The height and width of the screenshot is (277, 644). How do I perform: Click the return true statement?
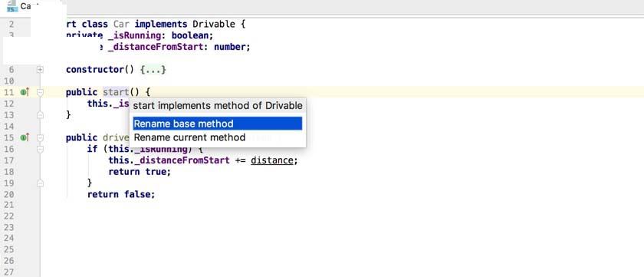coord(140,172)
